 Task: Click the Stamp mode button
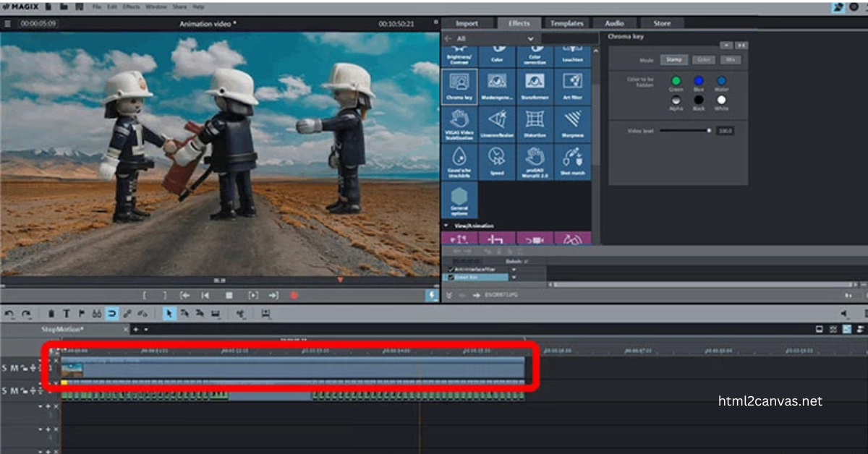coord(673,60)
